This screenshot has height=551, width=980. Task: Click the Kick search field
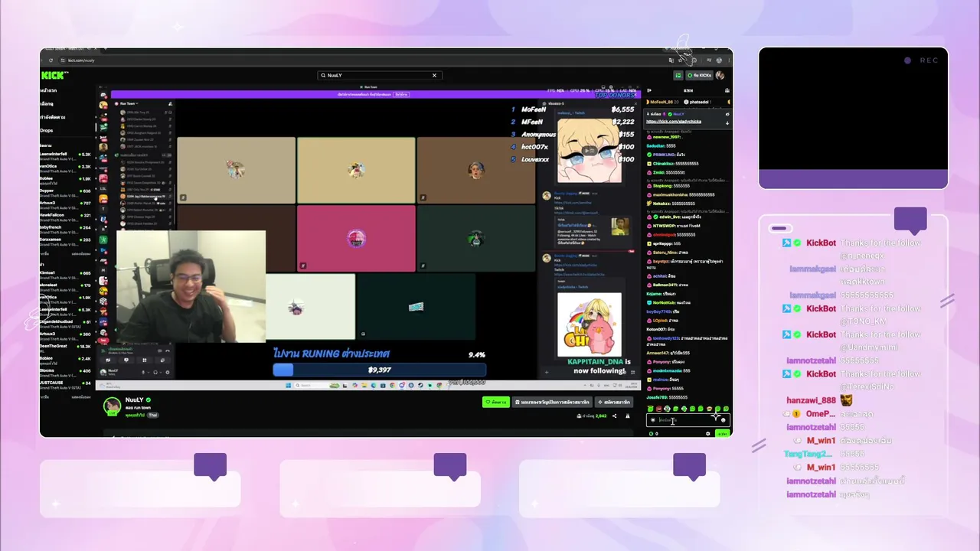coord(379,75)
